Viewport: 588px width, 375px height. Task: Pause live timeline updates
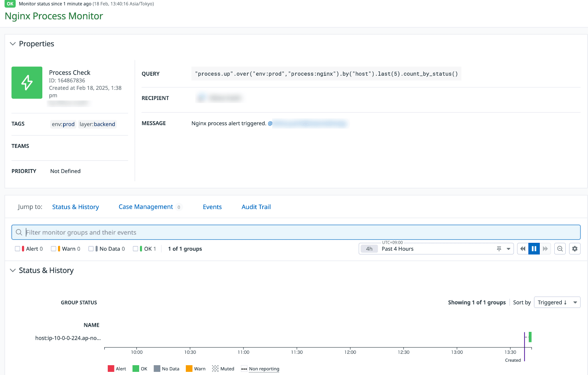tap(534, 249)
